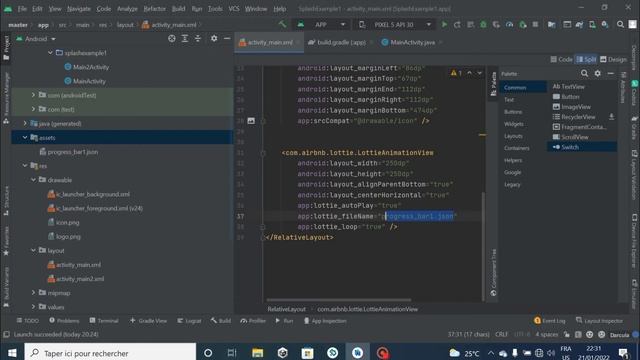Open Search Everywhere magnifier in toolbar
The image size is (640, 360).
[620, 24]
